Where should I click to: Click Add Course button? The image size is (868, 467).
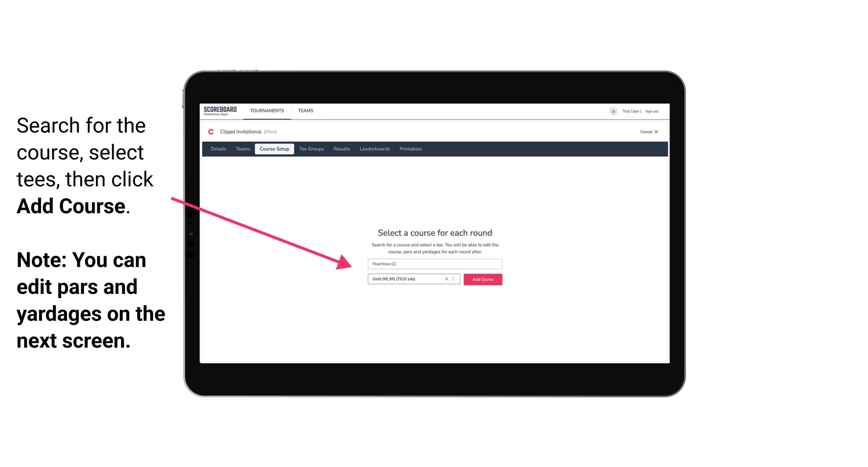pos(482,279)
